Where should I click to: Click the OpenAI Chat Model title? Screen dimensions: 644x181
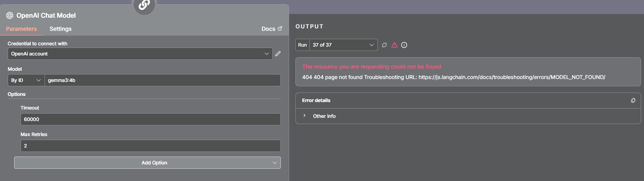[46, 16]
